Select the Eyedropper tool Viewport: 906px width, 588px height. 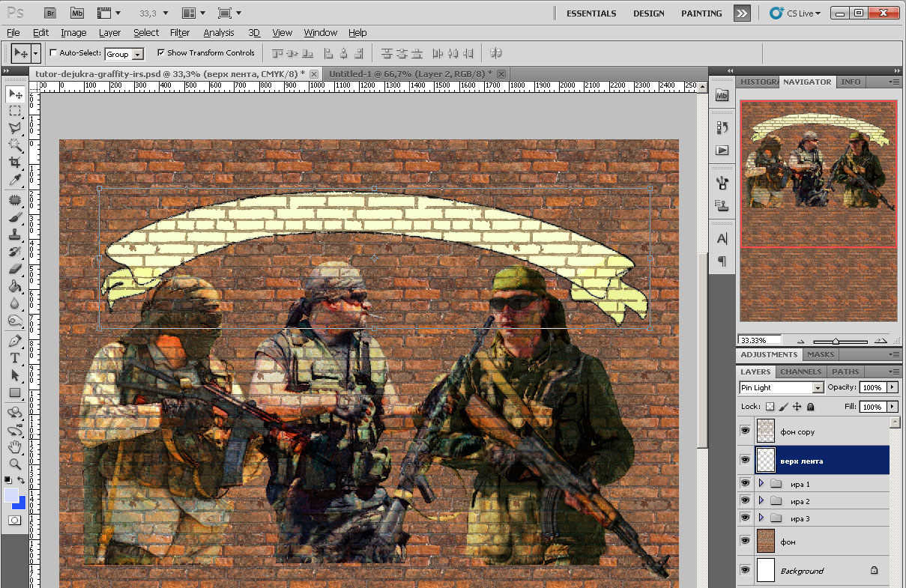tap(14, 180)
